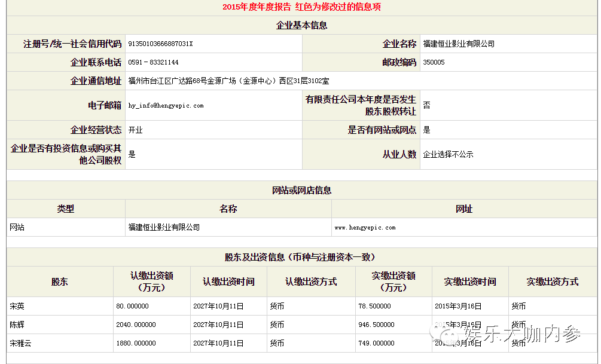Click the 企业通信地址 label
The height and width of the screenshot is (364, 601).
[x=96, y=81]
